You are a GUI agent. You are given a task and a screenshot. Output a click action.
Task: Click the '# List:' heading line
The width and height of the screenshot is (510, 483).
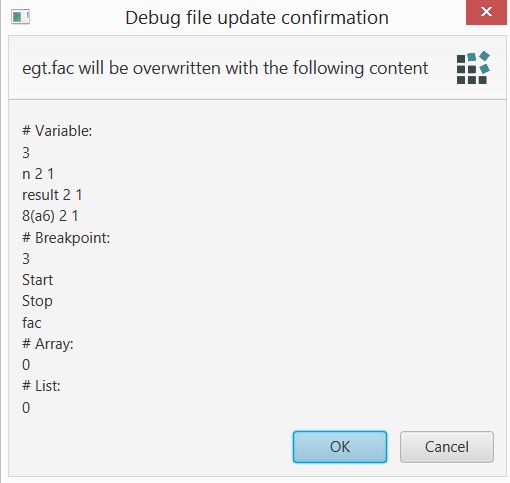(x=41, y=386)
